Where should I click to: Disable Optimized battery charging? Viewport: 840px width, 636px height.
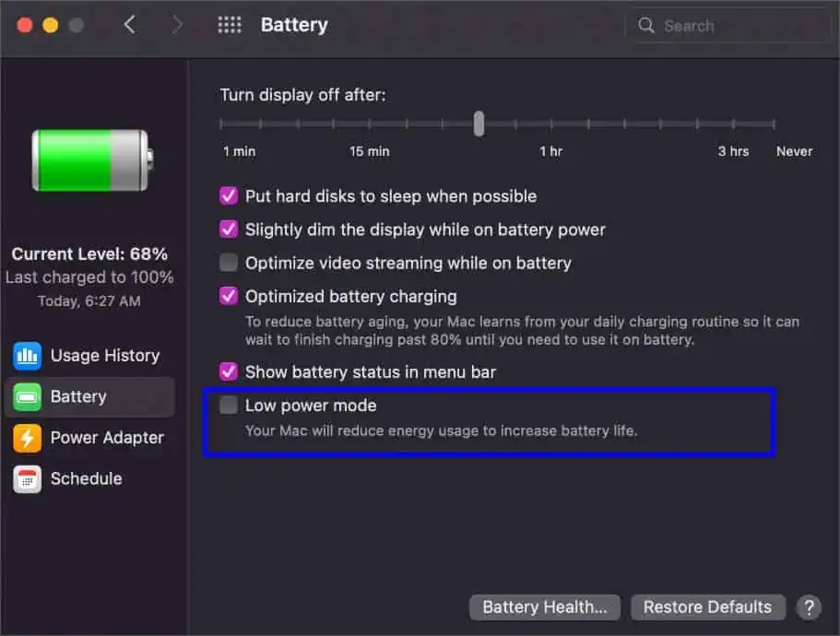228,296
